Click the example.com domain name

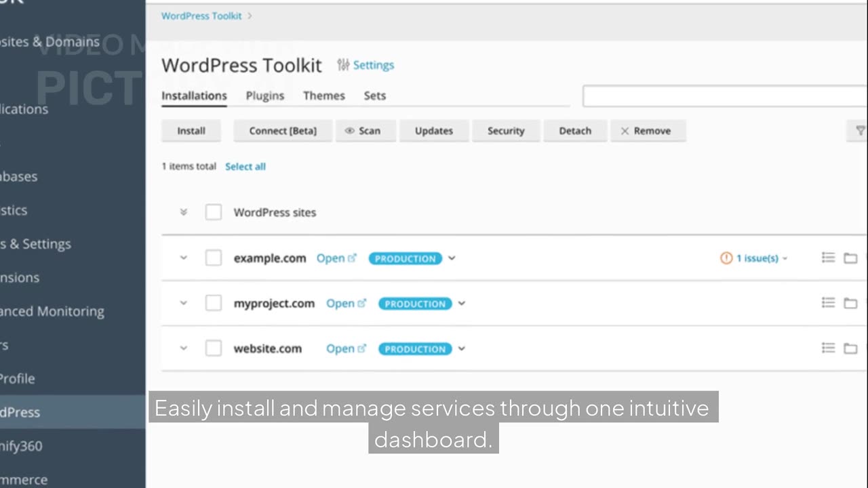270,258
